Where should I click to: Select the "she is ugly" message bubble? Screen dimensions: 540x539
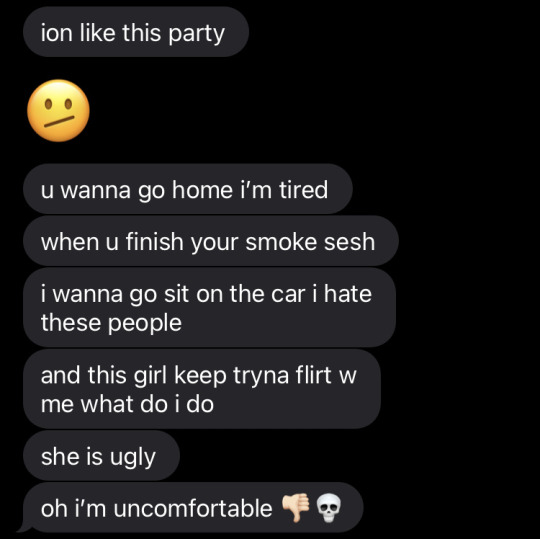pyautogui.click(x=101, y=455)
